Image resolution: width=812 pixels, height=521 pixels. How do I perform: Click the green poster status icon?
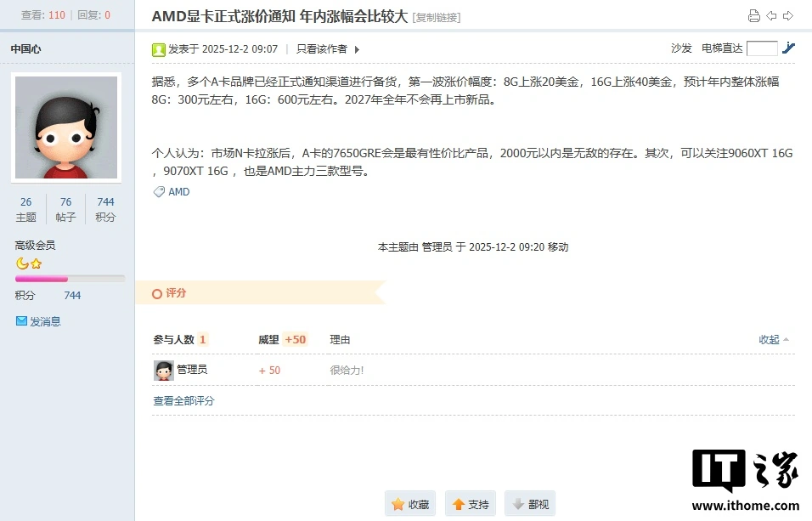point(159,49)
